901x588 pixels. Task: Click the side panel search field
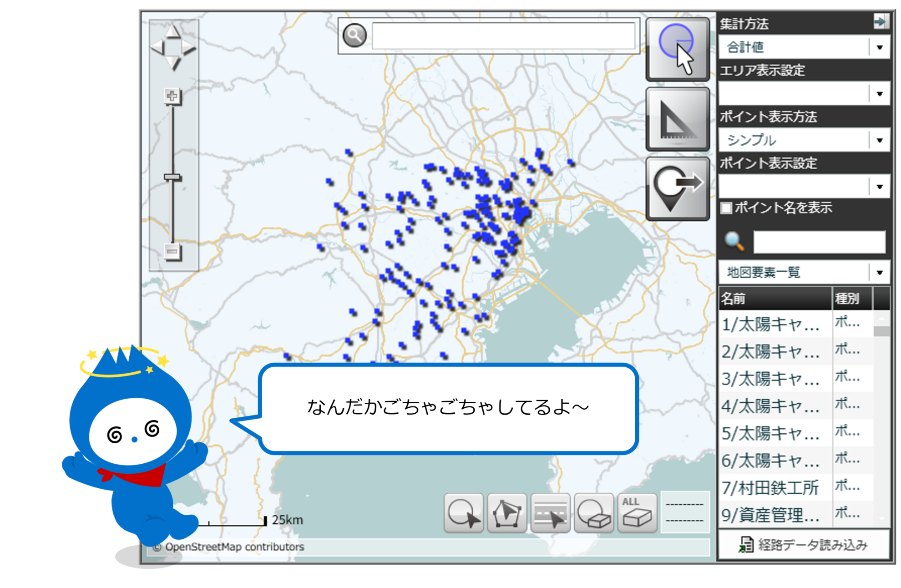pos(819,242)
